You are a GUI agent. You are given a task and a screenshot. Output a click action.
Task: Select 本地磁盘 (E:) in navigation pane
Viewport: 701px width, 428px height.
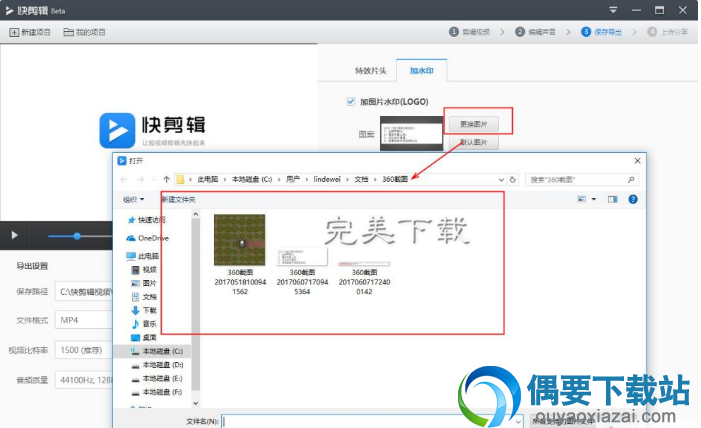156,378
